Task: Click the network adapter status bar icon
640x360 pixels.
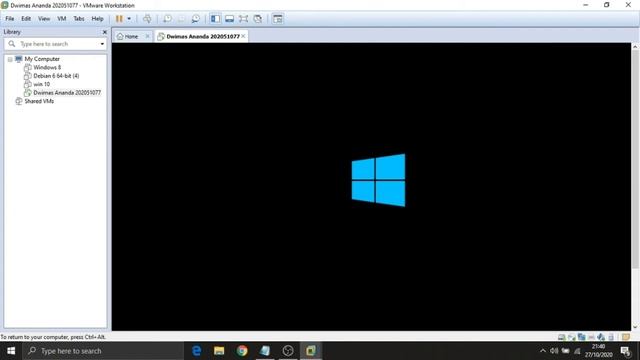Action: [x=582, y=337]
